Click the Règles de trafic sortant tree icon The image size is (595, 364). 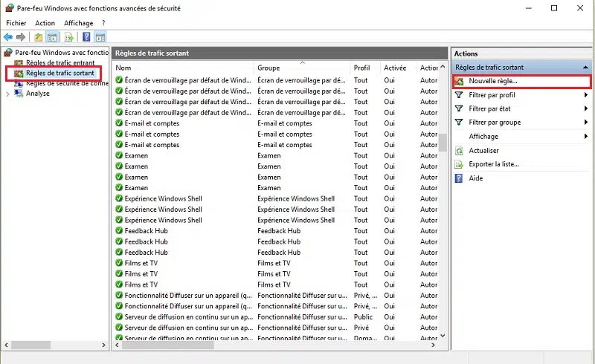tap(19, 74)
